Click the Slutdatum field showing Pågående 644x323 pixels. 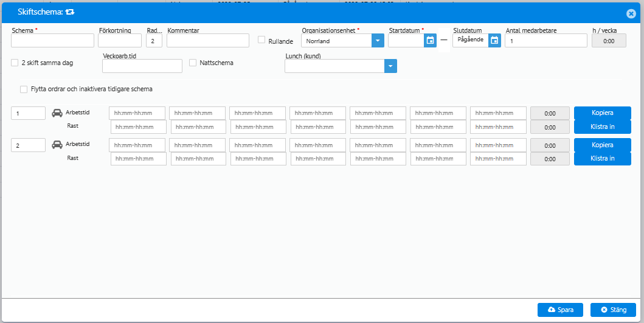click(x=471, y=40)
